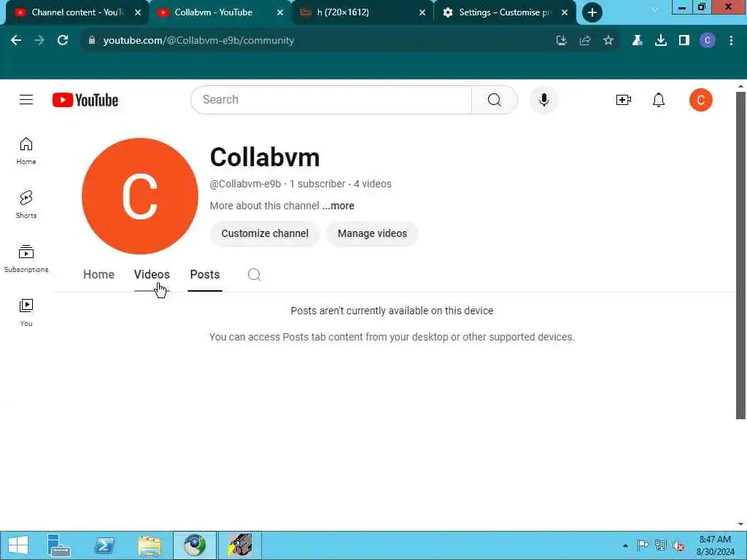Open the channel Home tab

point(98,274)
